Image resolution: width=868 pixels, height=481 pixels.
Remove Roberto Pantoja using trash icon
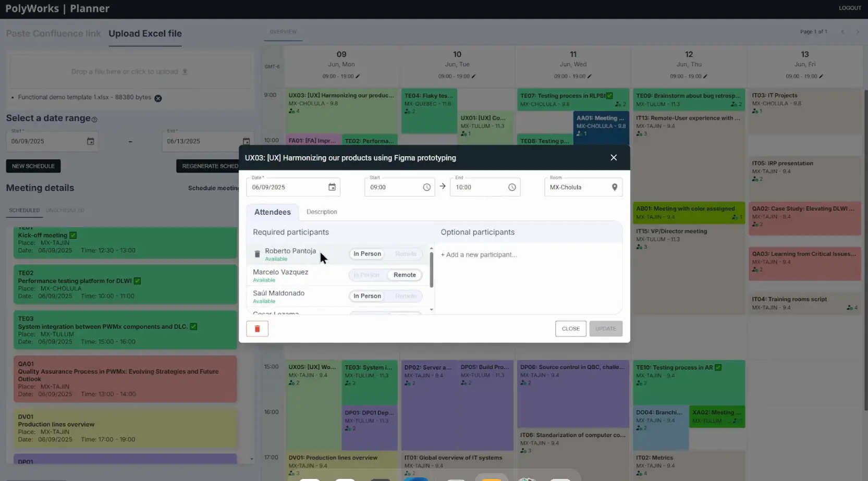tap(257, 254)
